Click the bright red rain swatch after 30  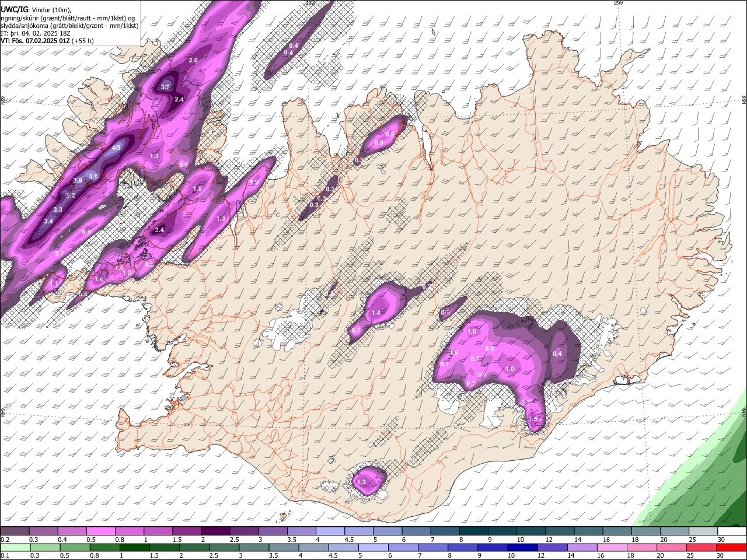(731, 547)
